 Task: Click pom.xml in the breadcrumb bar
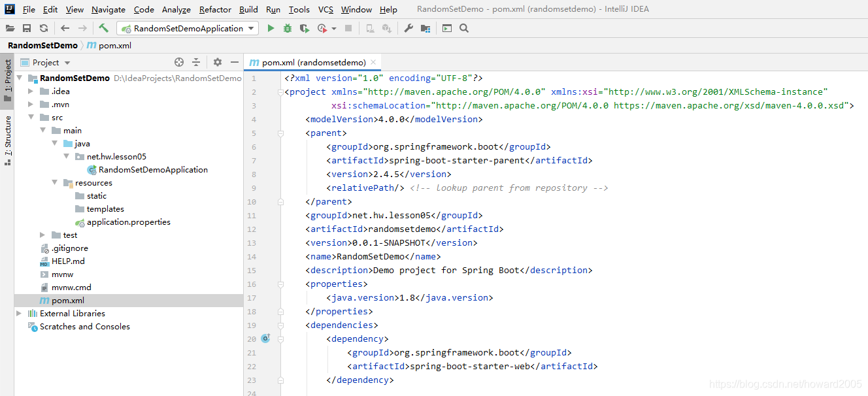(x=110, y=45)
